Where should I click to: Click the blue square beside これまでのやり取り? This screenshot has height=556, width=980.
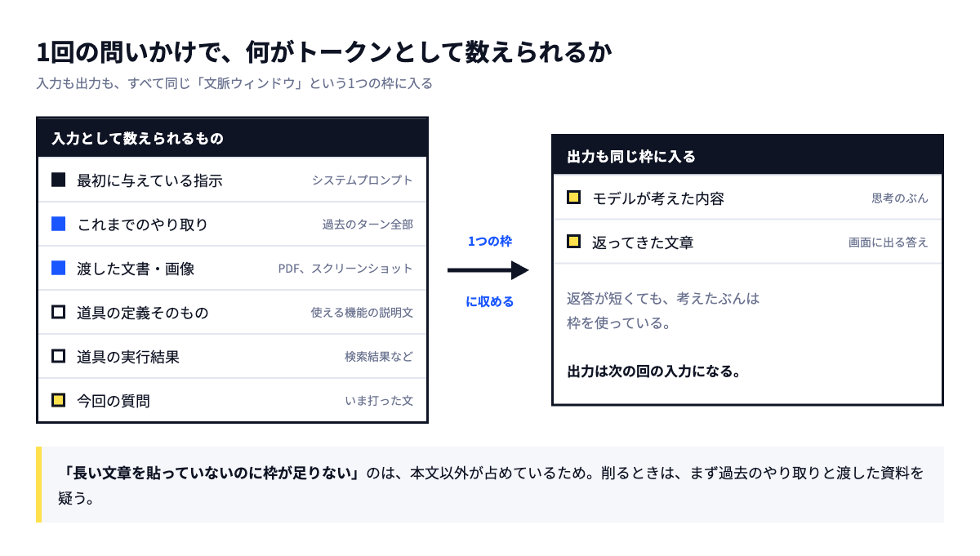pos(59,224)
